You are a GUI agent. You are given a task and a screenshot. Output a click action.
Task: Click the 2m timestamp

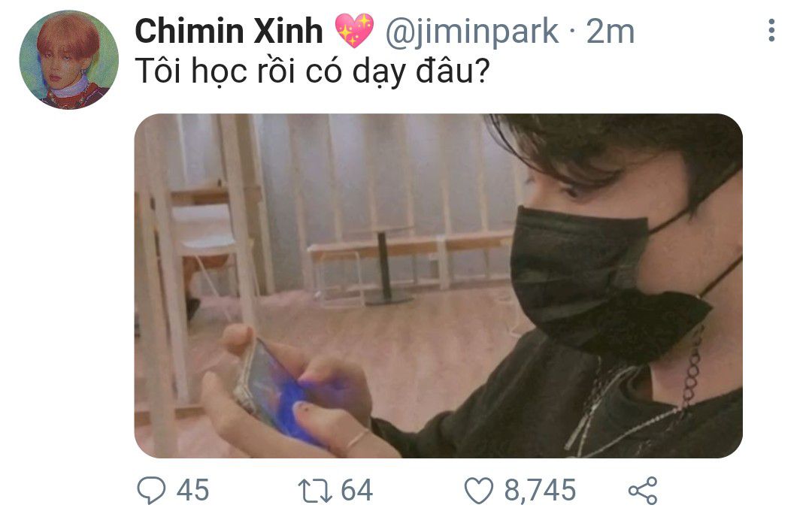click(610, 32)
